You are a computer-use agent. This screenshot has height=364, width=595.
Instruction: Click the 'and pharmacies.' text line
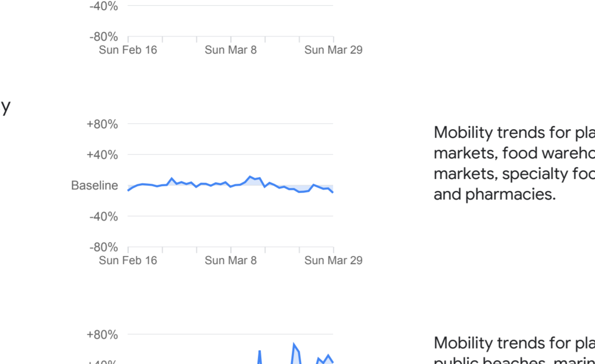495,195
